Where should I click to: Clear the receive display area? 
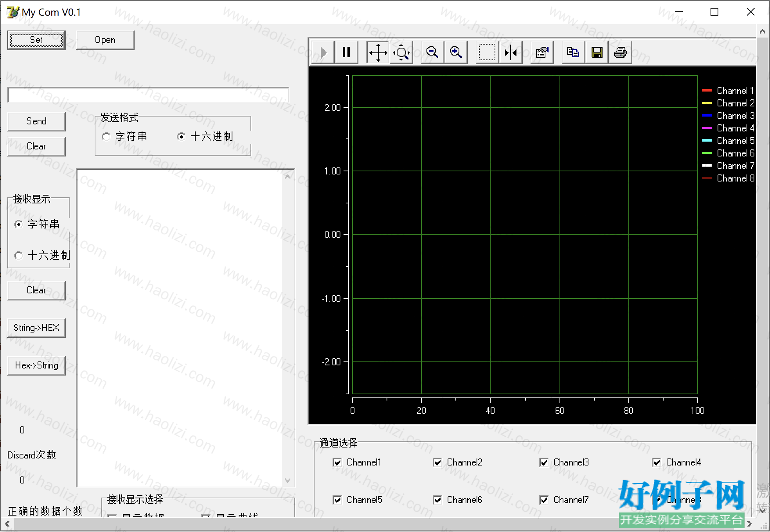click(36, 290)
